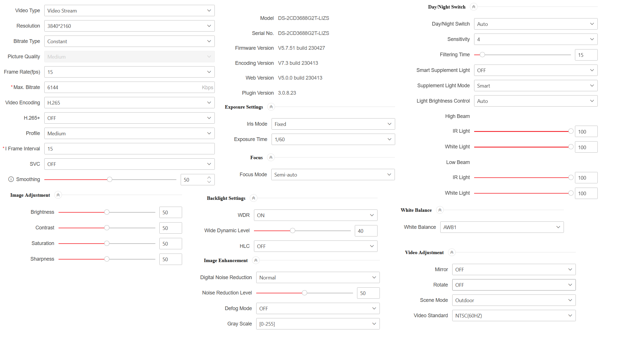Open the H.265+ OFF dropdown

[129, 118]
